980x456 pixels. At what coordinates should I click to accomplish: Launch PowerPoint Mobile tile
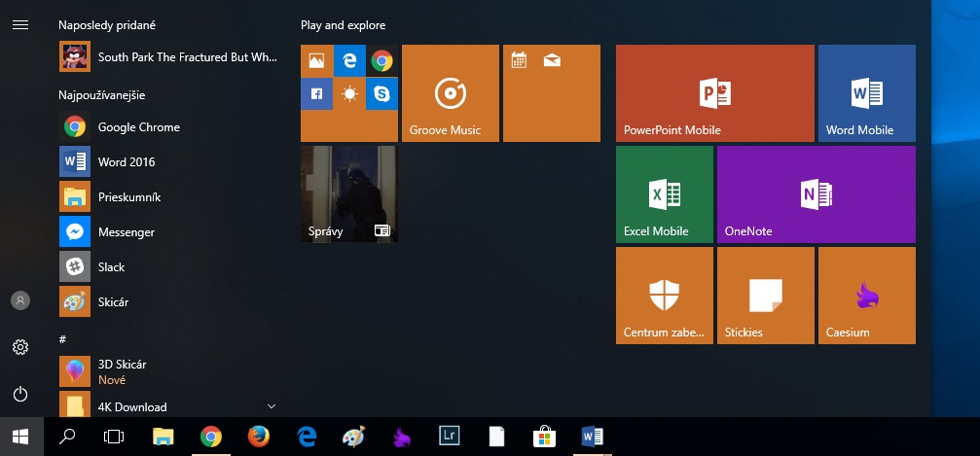[x=715, y=93]
